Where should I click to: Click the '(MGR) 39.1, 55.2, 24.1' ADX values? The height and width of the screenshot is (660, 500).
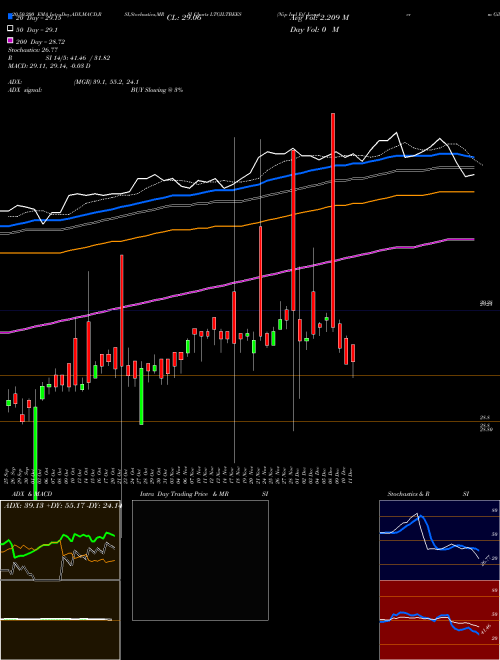tap(106, 82)
